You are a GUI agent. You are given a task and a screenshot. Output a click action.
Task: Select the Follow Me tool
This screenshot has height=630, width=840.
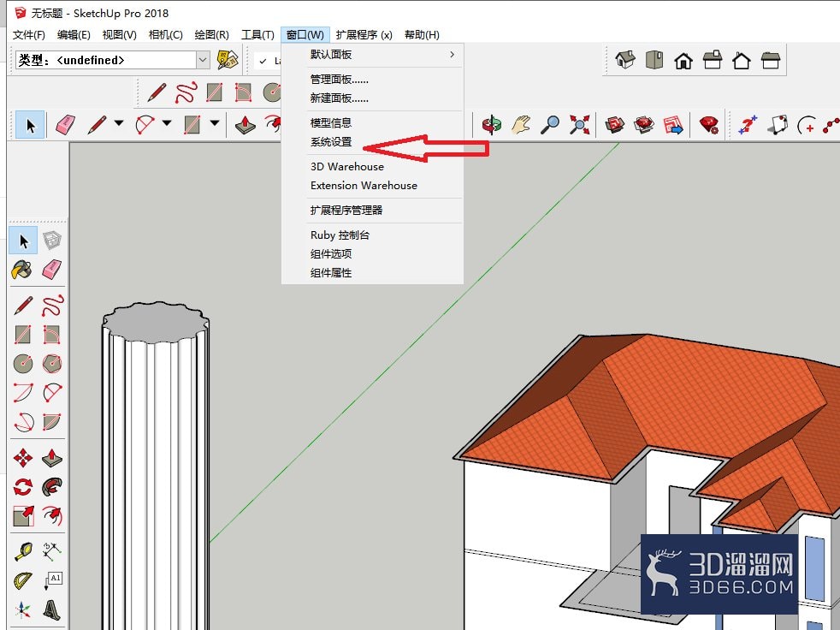click(52, 487)
